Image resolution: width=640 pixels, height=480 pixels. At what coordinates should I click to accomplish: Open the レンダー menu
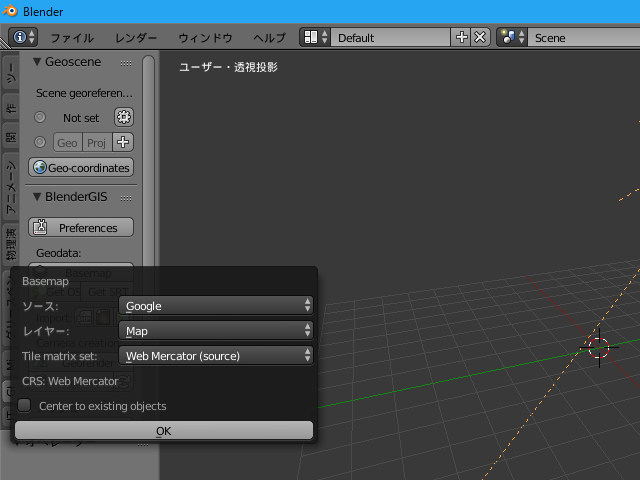tap(136, 38)
